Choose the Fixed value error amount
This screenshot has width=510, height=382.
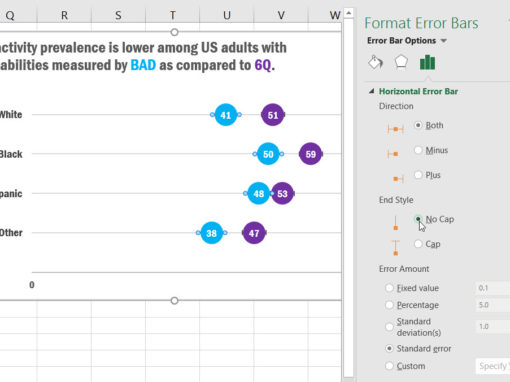[x=389, y=288]
